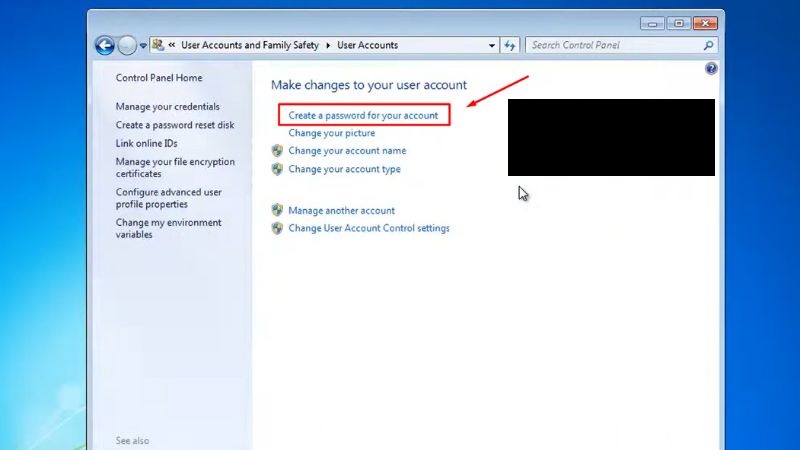The width and height of the screenshot is (800, 450).
Task: Select User Accounts and Family Safety breadcrumb
Action: 250,45
